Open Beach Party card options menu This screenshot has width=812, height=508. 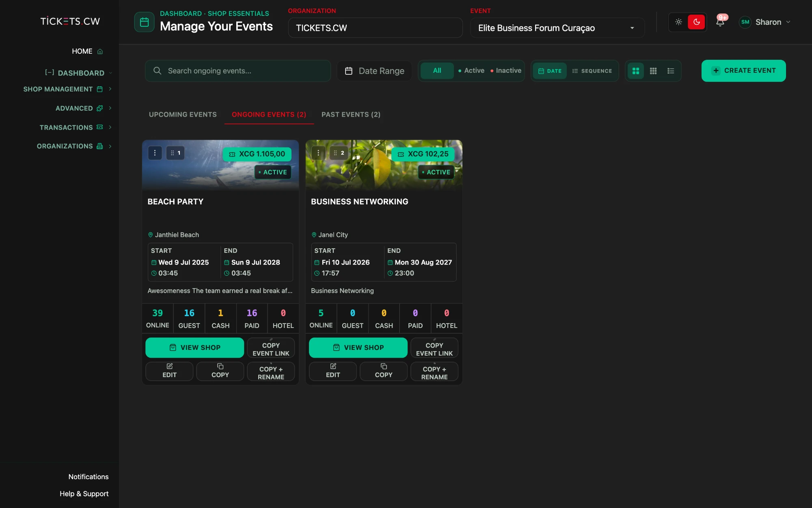155,153
